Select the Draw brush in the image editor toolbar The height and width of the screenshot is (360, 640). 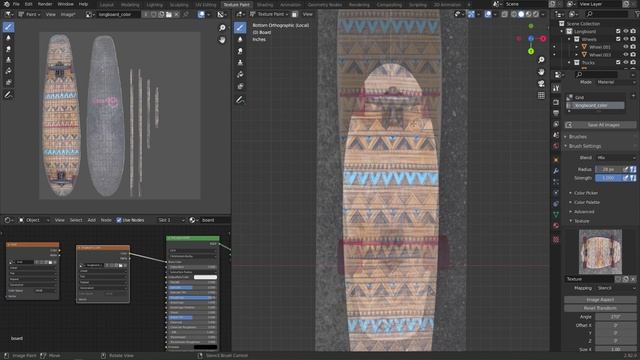tap(8, 27)
